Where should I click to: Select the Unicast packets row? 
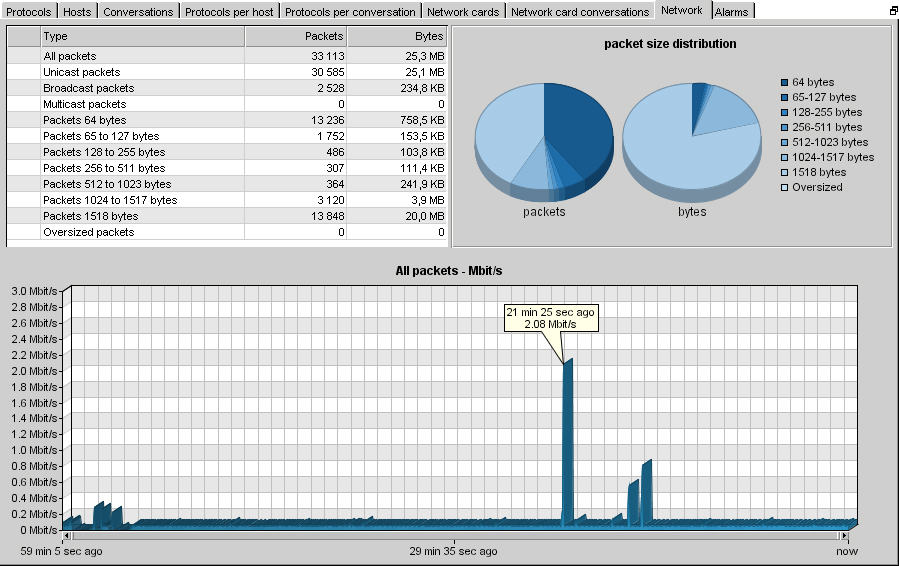pos(227,72)
